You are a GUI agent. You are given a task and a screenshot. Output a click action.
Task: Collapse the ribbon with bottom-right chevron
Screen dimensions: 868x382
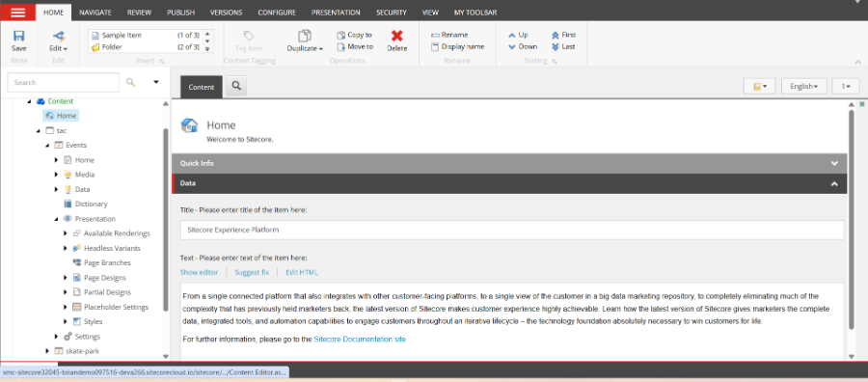click(x=858, y=62)
